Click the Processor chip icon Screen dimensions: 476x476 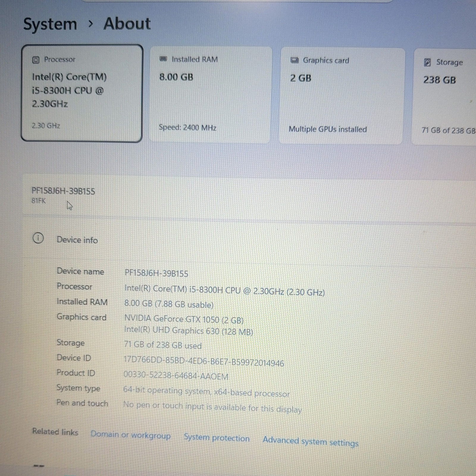(36, 60)
